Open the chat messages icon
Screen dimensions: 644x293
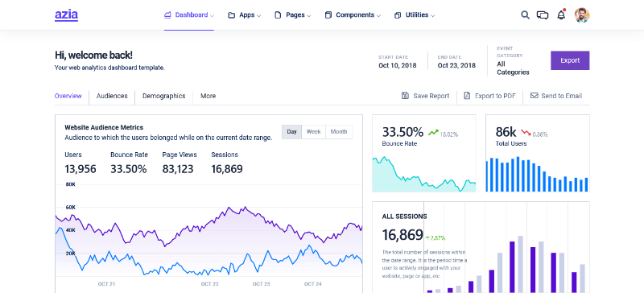tap(543, 15)
